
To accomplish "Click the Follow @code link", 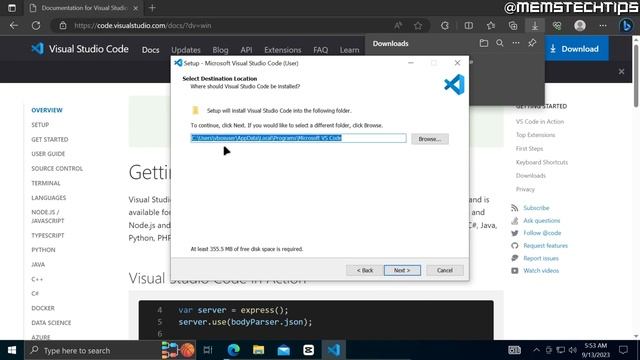I will 542,233.
